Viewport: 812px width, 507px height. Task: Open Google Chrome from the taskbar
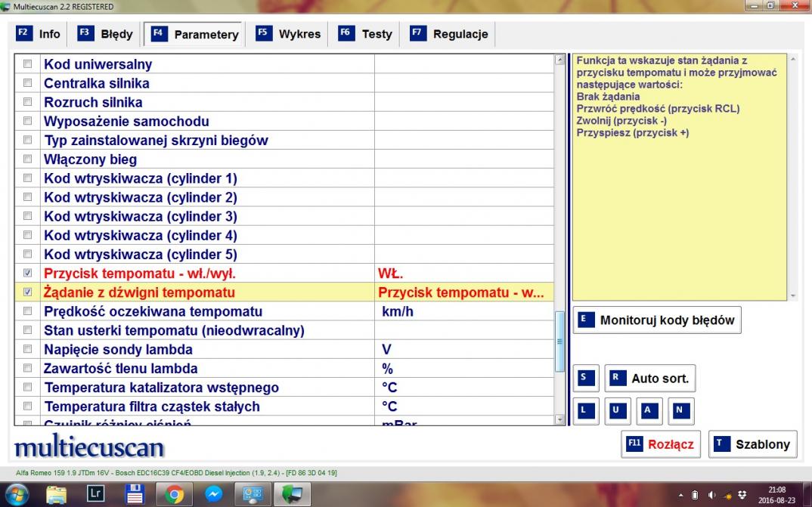pos(174,494)
